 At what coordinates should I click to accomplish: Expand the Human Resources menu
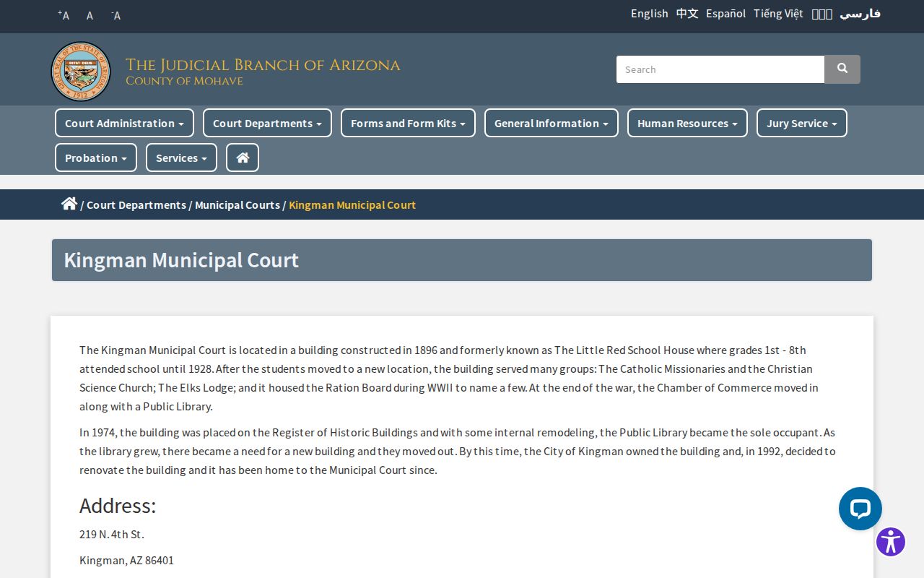click(687, 123)
